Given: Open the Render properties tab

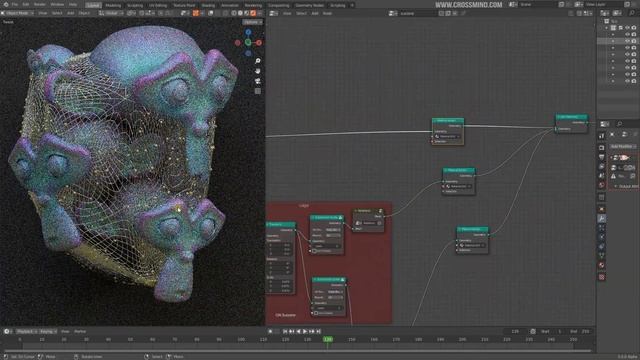Looking at the screenshot, I should point(602,147).
